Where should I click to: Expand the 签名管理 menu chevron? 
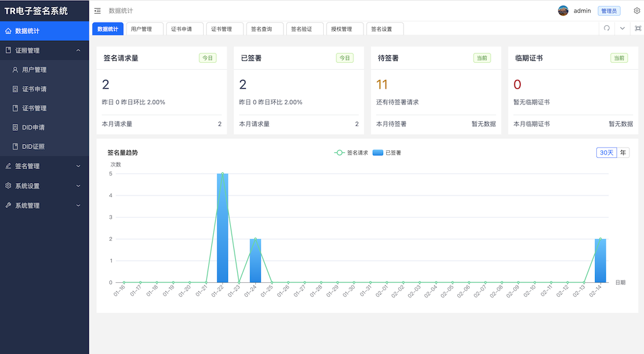pyautogui.click(x=79, y=166)
